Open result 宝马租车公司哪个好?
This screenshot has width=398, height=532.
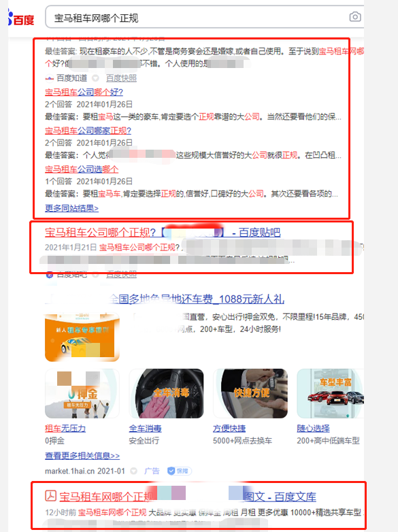(84, 92)
